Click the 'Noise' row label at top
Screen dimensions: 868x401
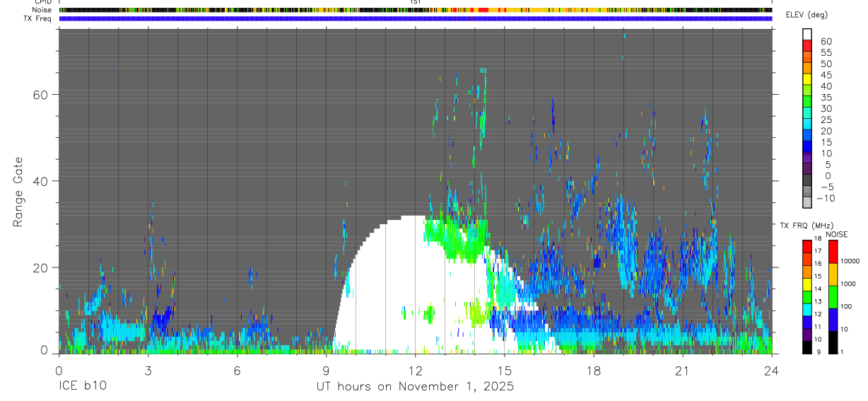point(43,10)
